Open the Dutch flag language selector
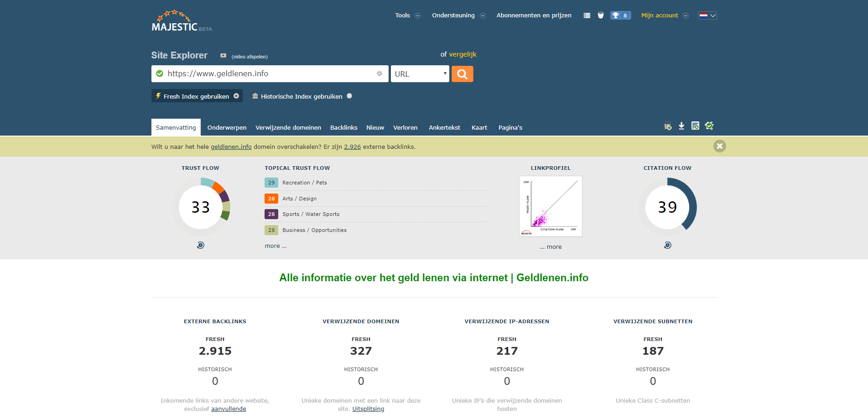 pos(707,16)
